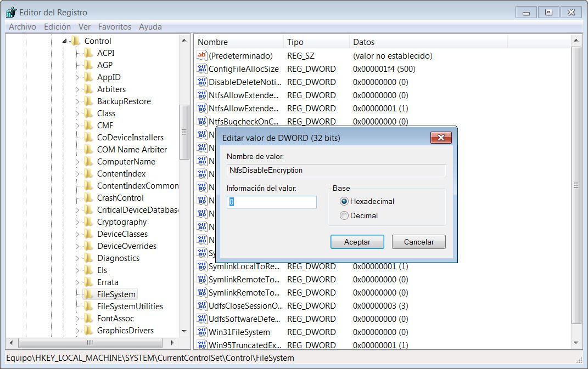Image resolution: width=588 pixels, height=369 pixels.
Task: Open the Favoritos menu
Action: pos(114,26)
